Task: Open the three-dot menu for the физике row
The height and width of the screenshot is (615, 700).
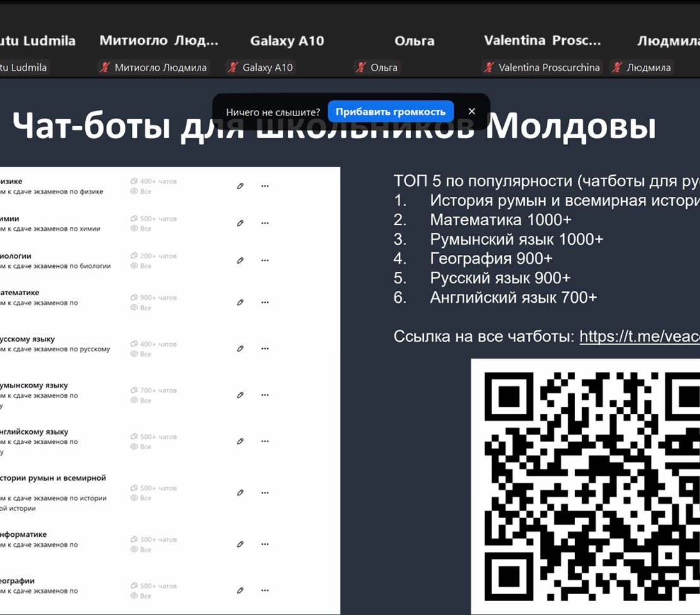Action: click(x=265, y=186)
